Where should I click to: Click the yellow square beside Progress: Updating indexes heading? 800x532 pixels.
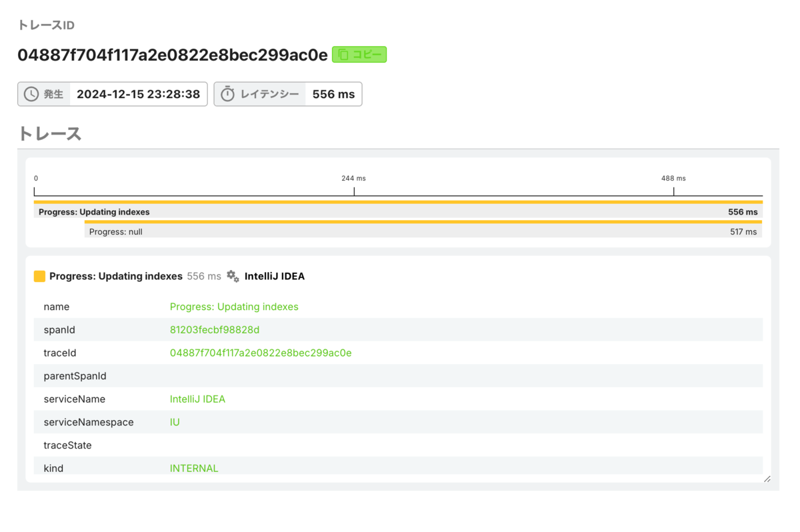pyautogui.click(x=39, y=276)
